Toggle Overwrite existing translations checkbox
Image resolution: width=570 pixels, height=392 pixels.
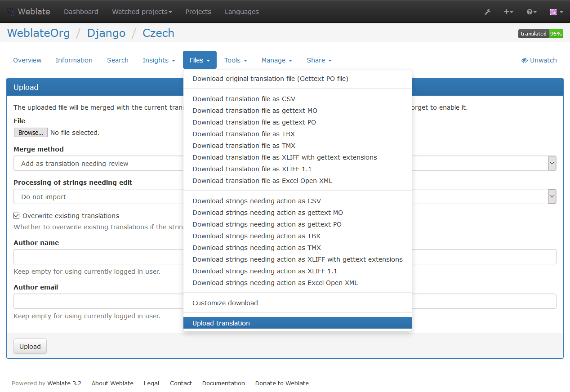pyautogui.click(x=17, y=216)
